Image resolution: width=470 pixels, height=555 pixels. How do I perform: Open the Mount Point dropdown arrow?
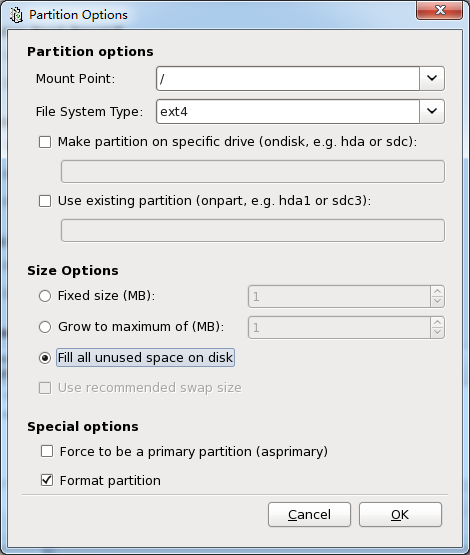point(432,78)
